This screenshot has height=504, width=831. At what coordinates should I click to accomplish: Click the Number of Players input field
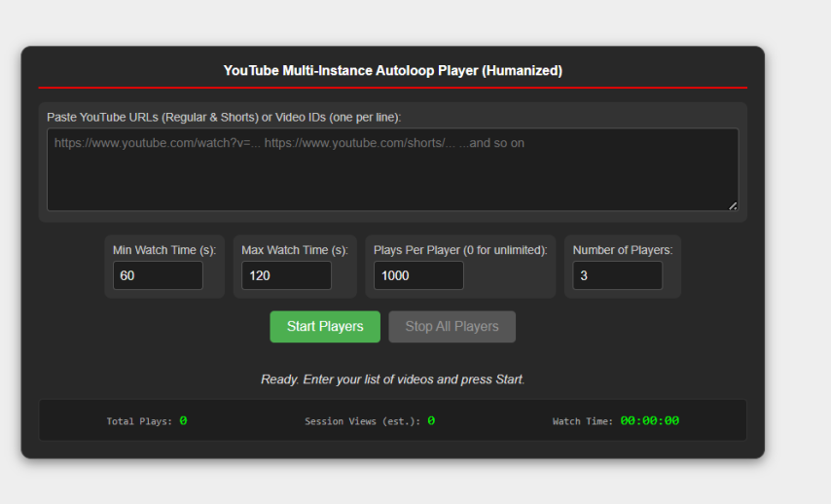[x=618, y=275]
